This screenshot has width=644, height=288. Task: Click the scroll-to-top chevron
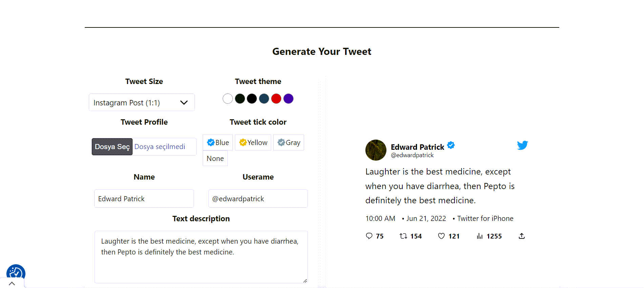pyautogui.click(x=13, y=283)
